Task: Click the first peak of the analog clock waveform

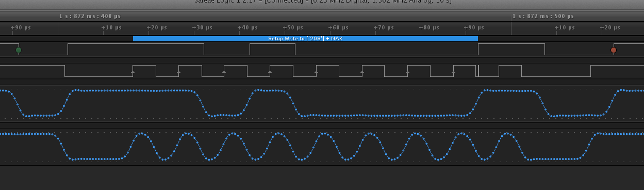Action: [141, 135]
